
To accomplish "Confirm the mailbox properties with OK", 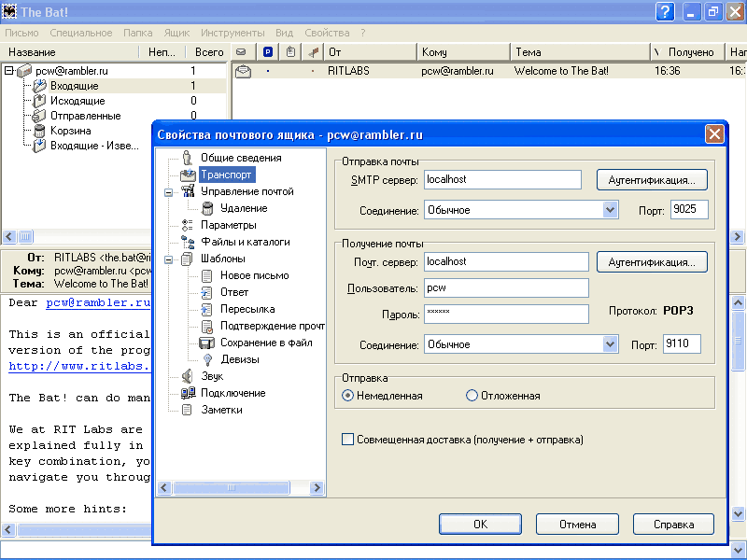I will point(480,525).
